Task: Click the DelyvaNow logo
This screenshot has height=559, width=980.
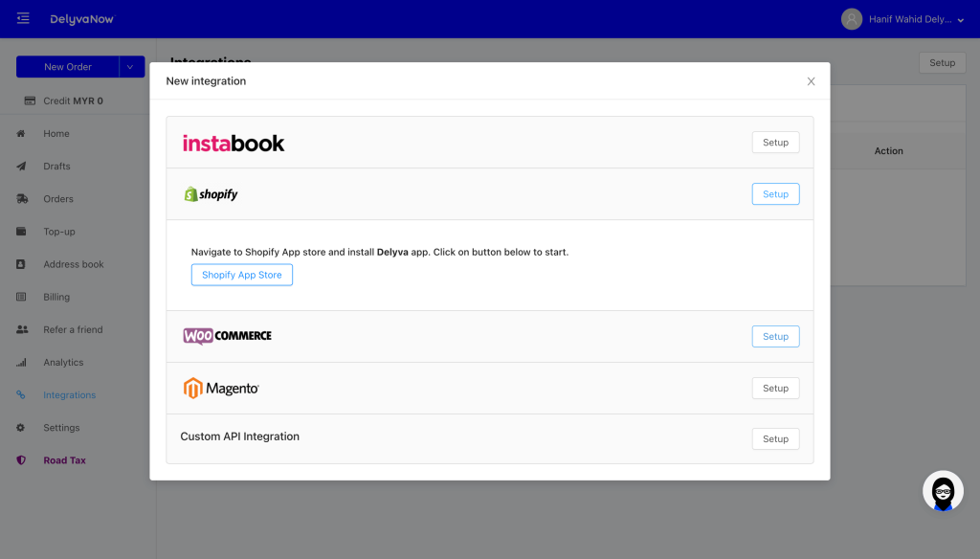Action: click(x=82, y=19)
